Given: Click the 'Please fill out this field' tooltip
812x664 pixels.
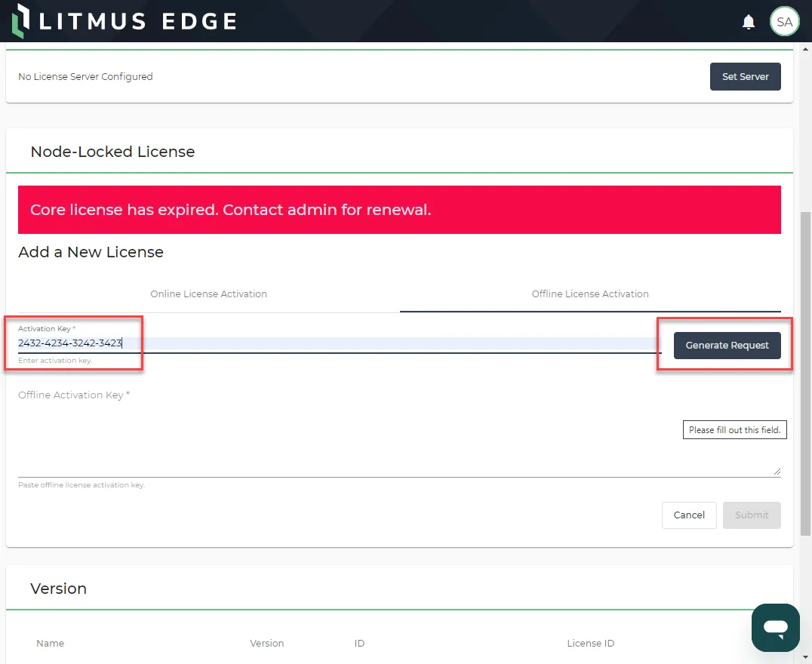Looking at the screenshot, I should [x=734, y=430].
